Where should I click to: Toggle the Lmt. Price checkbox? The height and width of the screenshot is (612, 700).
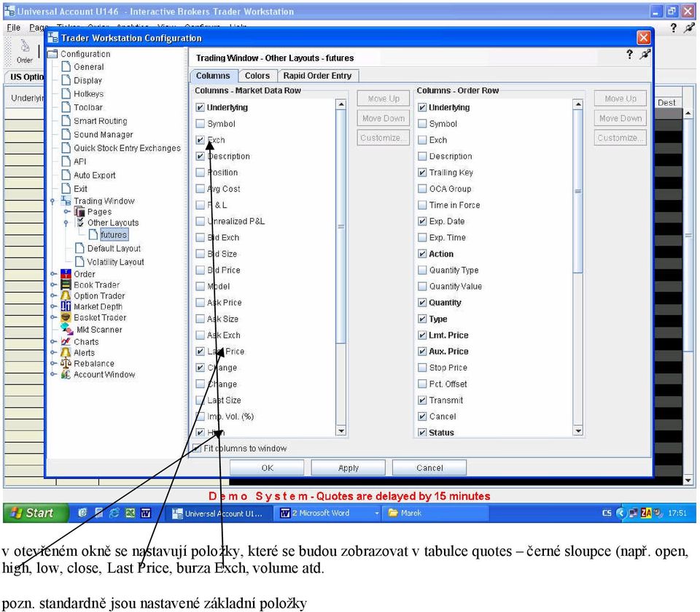pos(422,335)
